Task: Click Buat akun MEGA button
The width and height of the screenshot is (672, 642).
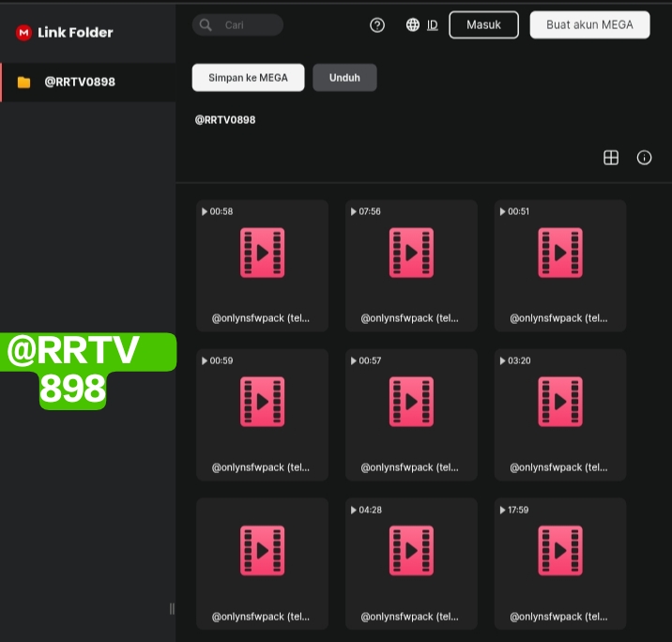Action: (x=589, y=24)
